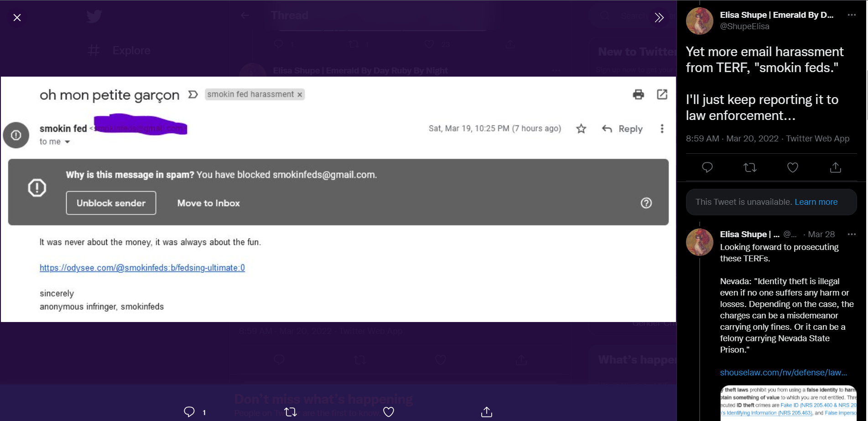
Task: Click the retweet icon in the bottom image bar
Action: [x=291, y=412]
